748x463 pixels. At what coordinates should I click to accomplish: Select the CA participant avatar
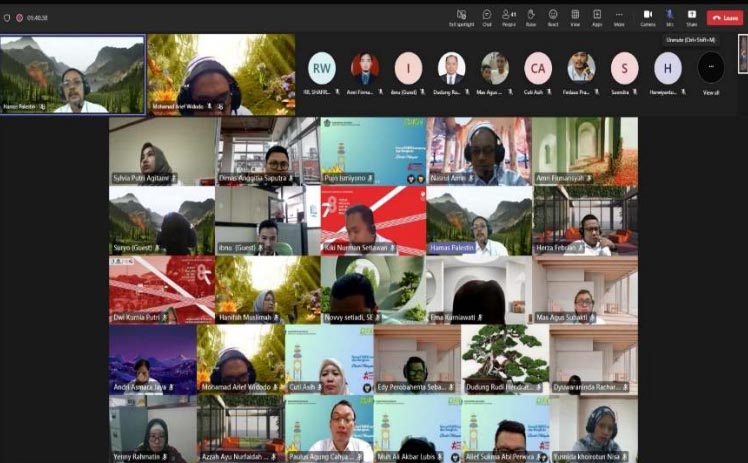pos(538,67)
